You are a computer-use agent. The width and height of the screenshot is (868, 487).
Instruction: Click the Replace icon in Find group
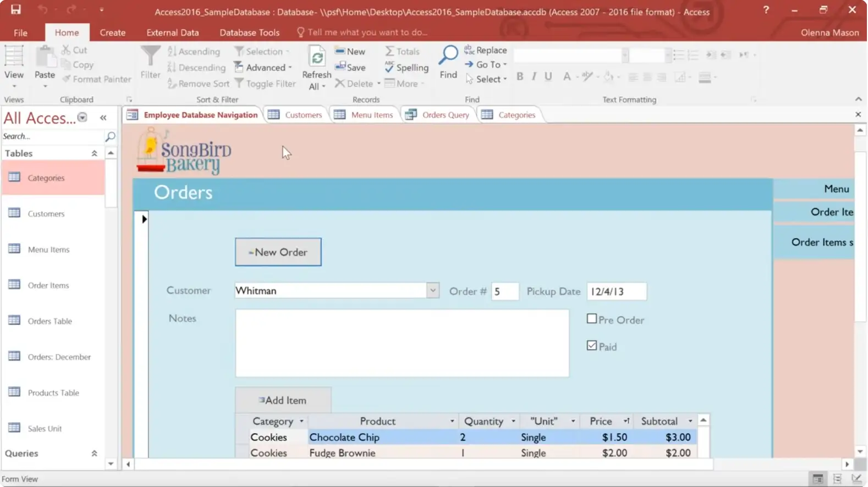point(469,50)
